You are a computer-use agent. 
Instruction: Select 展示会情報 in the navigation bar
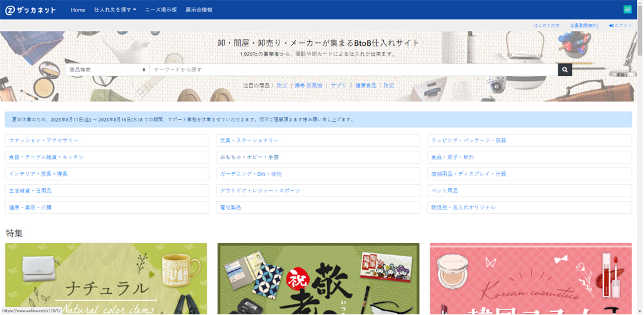(x=199, y=10)
